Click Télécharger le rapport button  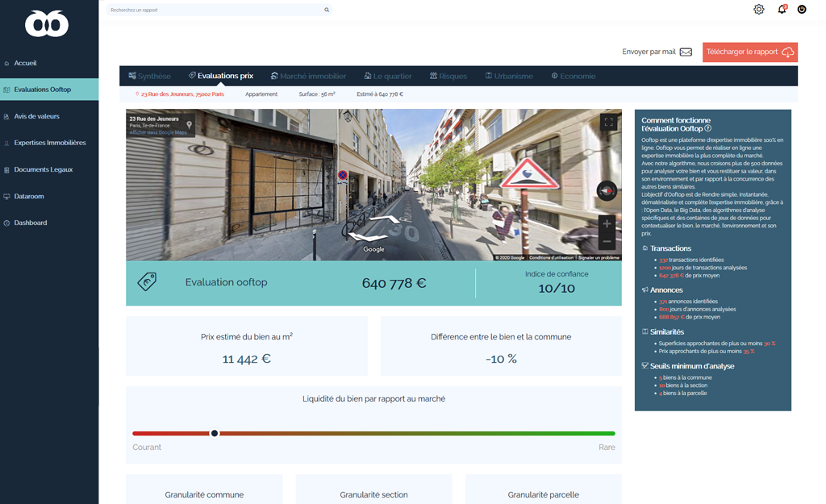(750, 52)
